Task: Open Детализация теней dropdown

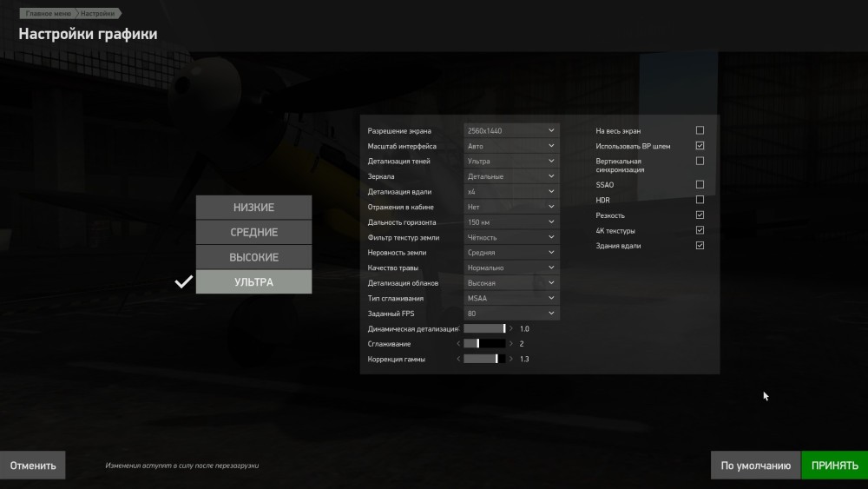Action: [x=511, y=162]
